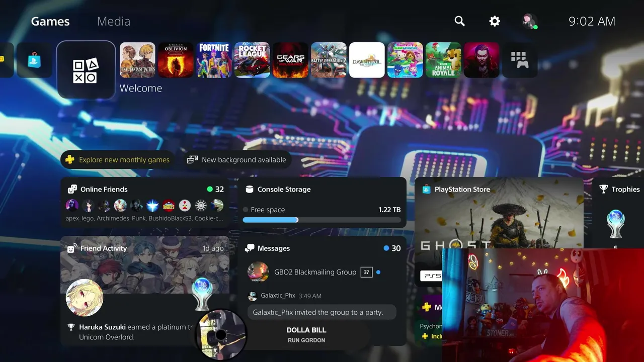Launch the vampire character game tile

point(481,60)
